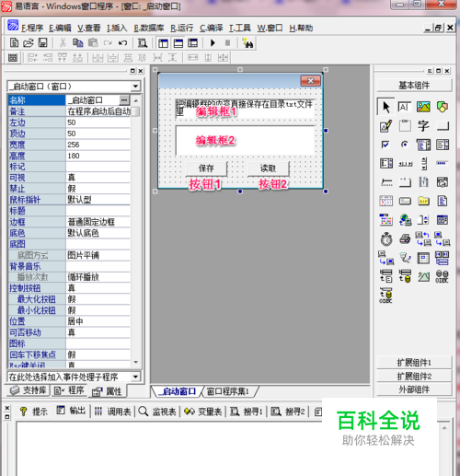Select the printer component icon

[405, 238]
